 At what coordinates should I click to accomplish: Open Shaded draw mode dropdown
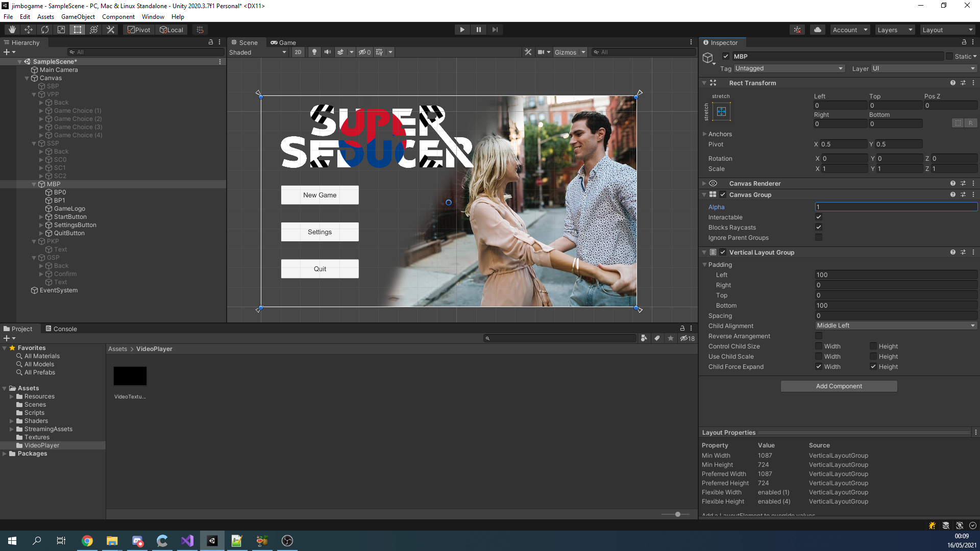click(x=258, y=52)
